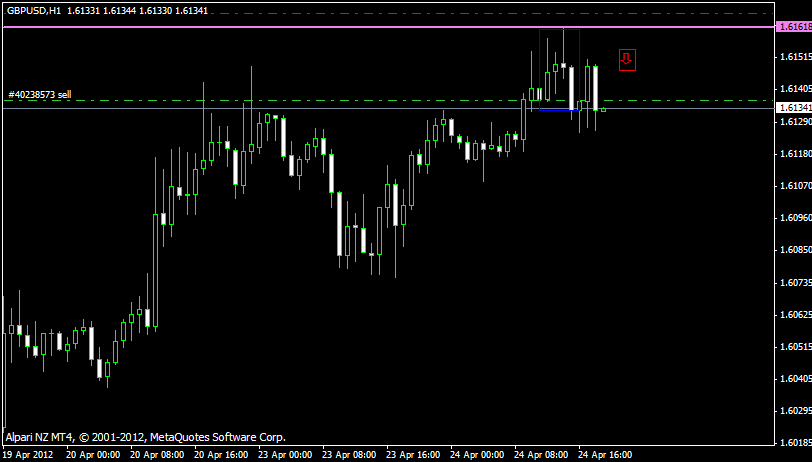Select the #40238573 sell order label
Image resolution: width=812 pixels, height=462 pixels.
pyautogui.click(x=40, y=95)
